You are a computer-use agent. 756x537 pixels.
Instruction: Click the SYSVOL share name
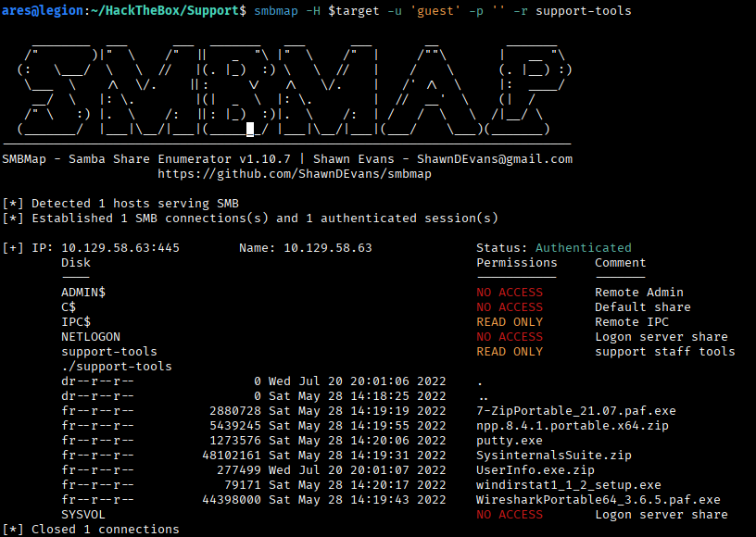pyautogui.click(x=83, y=515)
